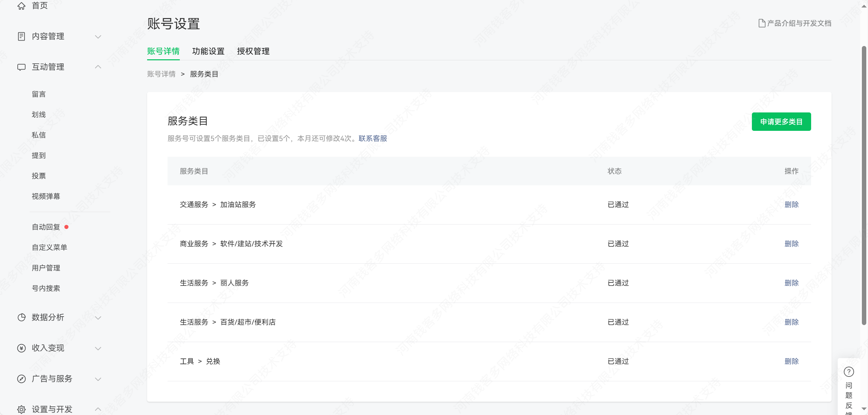
Task: Expand the 内容管理 menu chevron
Action: (98, 37)
